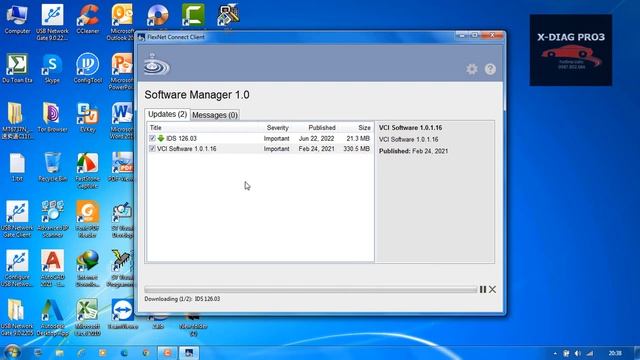The width and height of the screenshot is (640, 360).
Task: Select the VCI Software 1.0.1.16 row title
Action: 187,149
